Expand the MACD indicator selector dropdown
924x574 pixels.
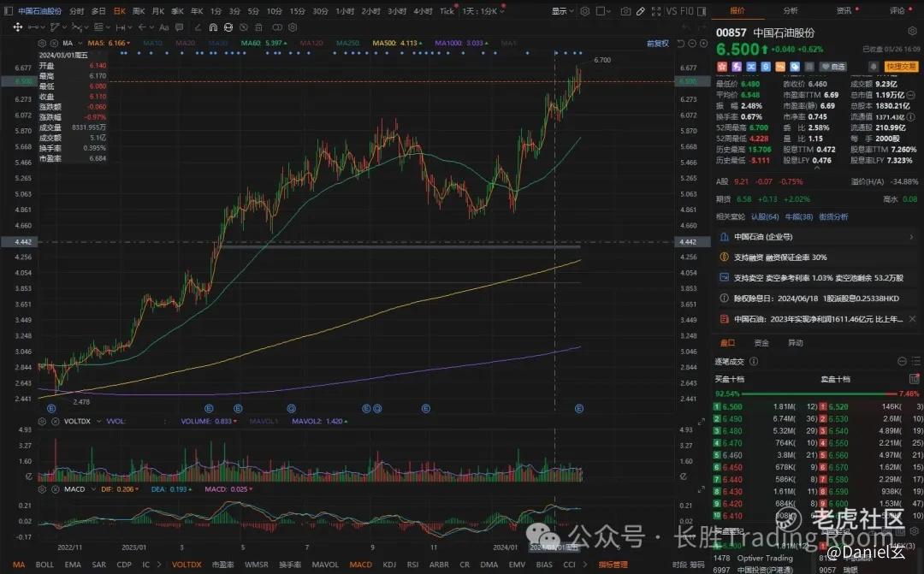(93, 489)
